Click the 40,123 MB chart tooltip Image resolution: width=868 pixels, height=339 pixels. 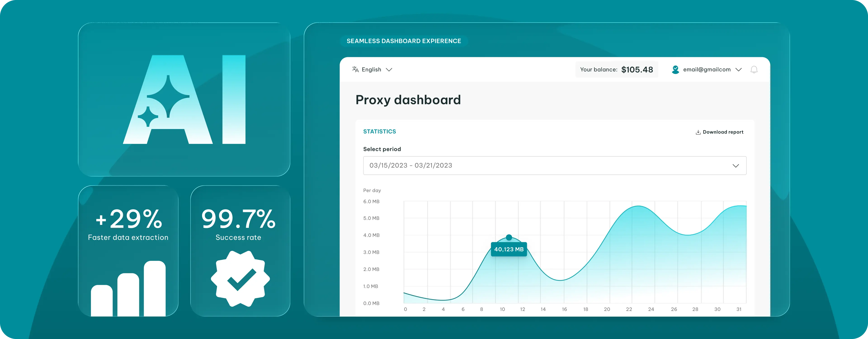click(x=509, y=249)
